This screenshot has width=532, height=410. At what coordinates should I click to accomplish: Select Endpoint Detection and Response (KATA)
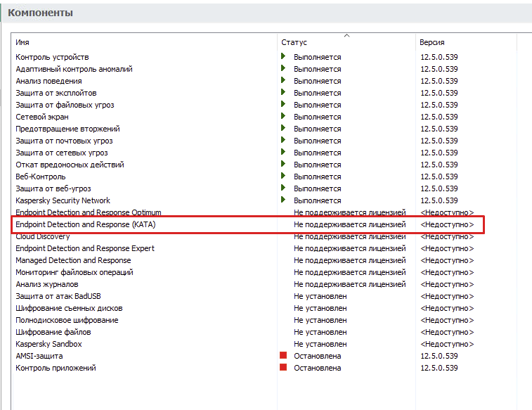point(86,224)
